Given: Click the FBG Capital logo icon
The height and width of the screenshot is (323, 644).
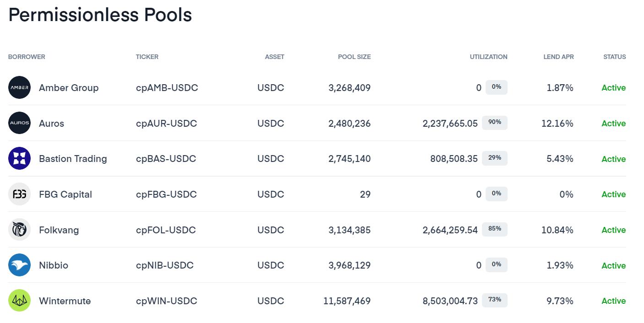Looking at the screenshot, I should tap(19, 194).
